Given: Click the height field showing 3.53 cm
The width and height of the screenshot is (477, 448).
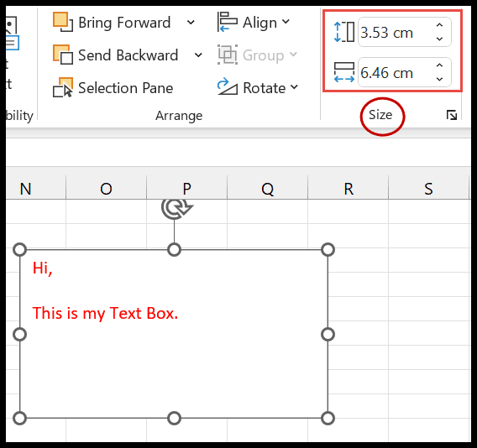Looking at the screenshot, I should pos(396,32).
